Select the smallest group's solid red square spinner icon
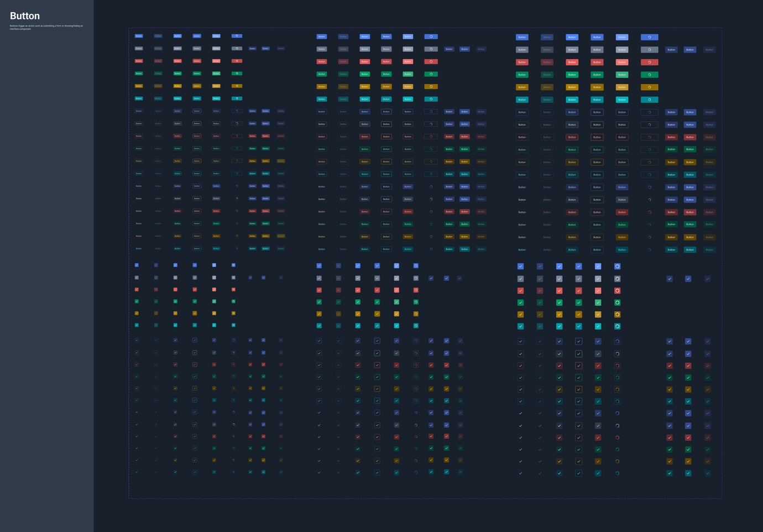Viewport: 763px width, 532px height. 233,289
